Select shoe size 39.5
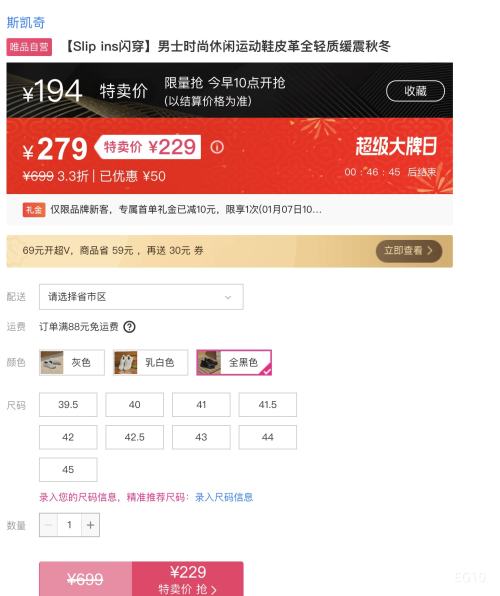The image size is (500, 596). pos(68,404)
